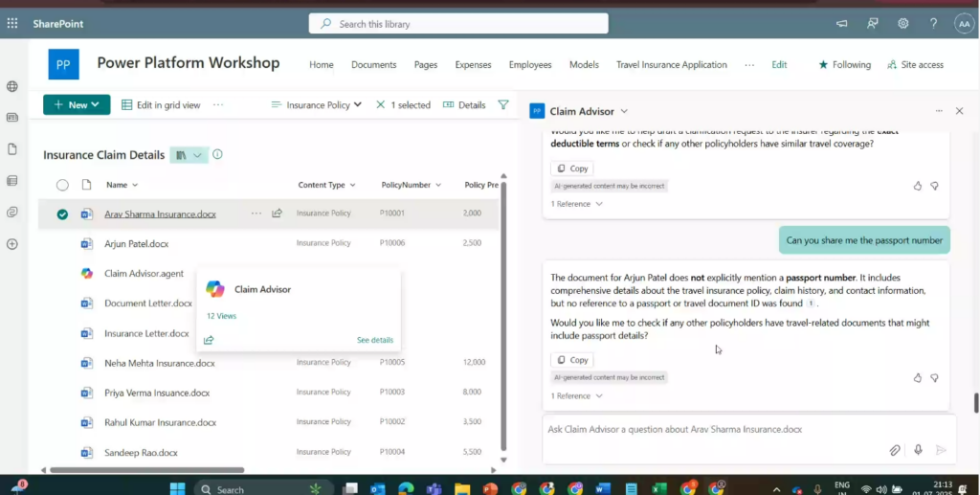The width and height of the screenshot is (980, 495).
Task: Open the SharePoint app launcher waffle
Action: [x=11, y=24]
